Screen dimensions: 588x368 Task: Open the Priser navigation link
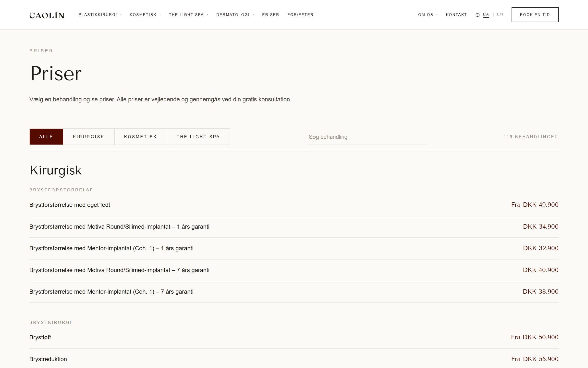point(270,15)
